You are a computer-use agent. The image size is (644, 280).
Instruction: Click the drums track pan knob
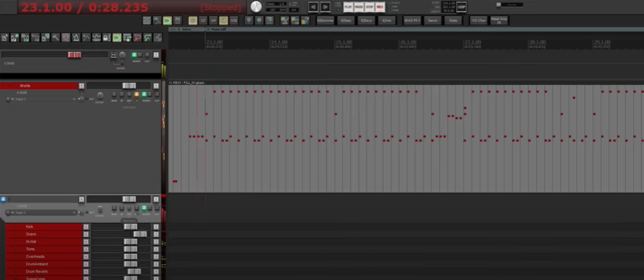point(100,95)
